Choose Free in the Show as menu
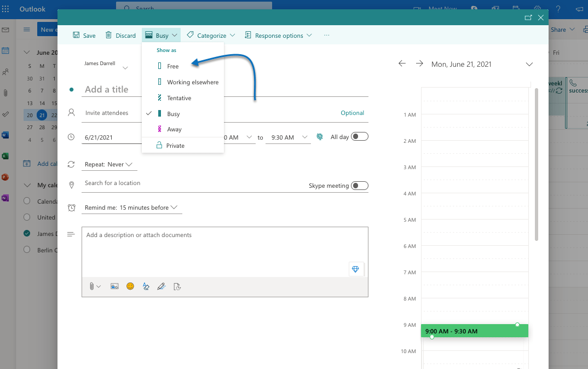Viewport: 588px width, 369px height. tap(173, 66)
